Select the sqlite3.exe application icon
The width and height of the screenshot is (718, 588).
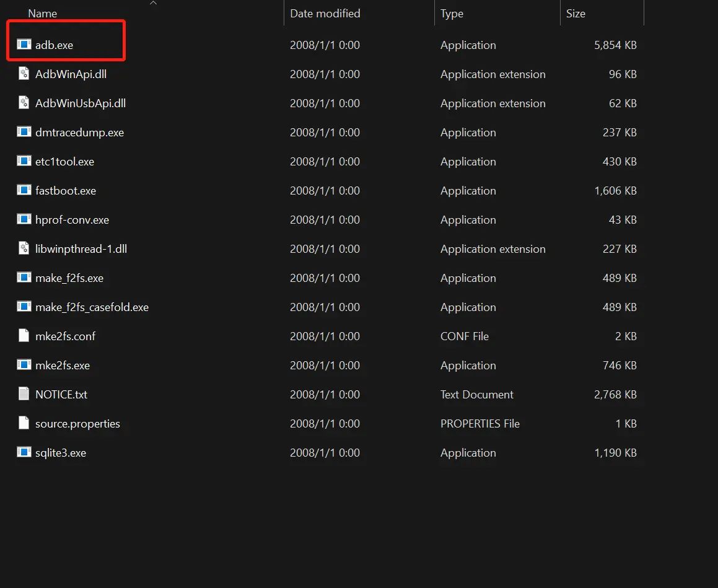click(x=24, y=452)
